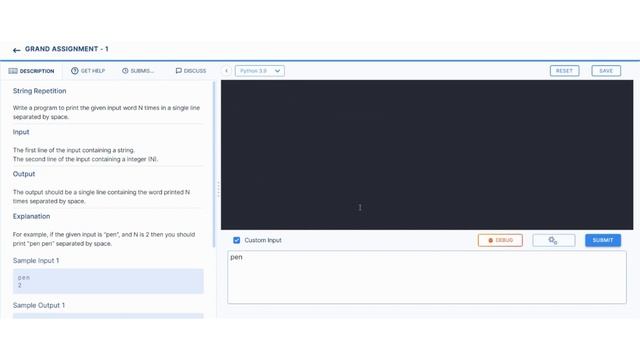Click the Sample Input 1 code block

click(108, 281)
